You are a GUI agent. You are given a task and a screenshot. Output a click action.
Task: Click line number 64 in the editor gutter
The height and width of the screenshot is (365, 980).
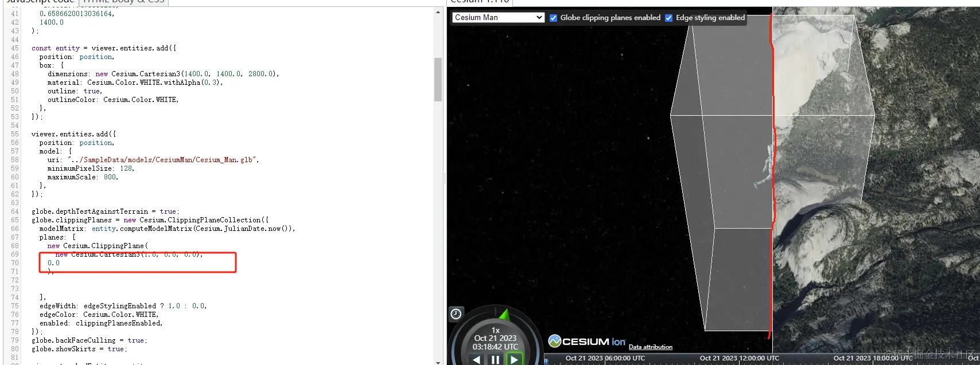tap(15, 211)
